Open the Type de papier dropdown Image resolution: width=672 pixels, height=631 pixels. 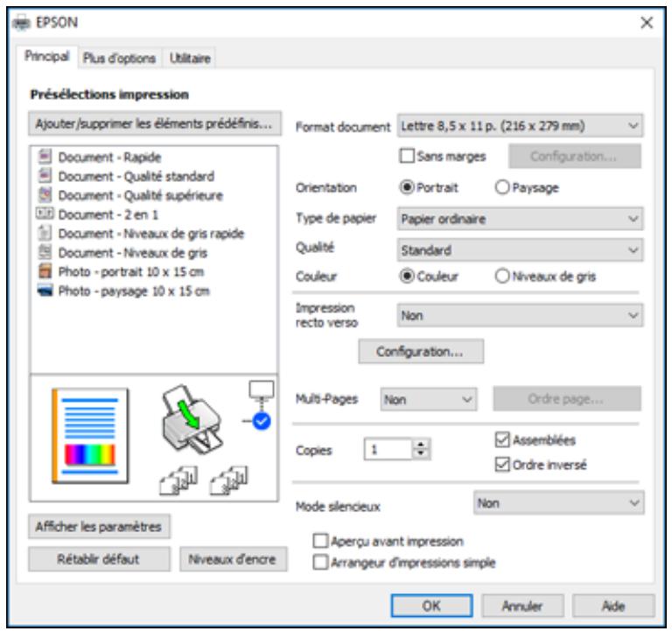pyautogui.click(x=520, y=219)
